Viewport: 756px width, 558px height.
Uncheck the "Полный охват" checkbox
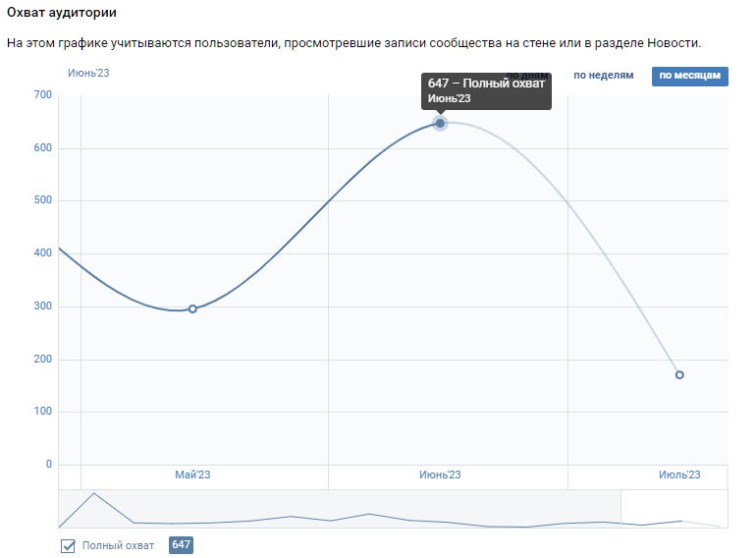click(x=68, y=545)
